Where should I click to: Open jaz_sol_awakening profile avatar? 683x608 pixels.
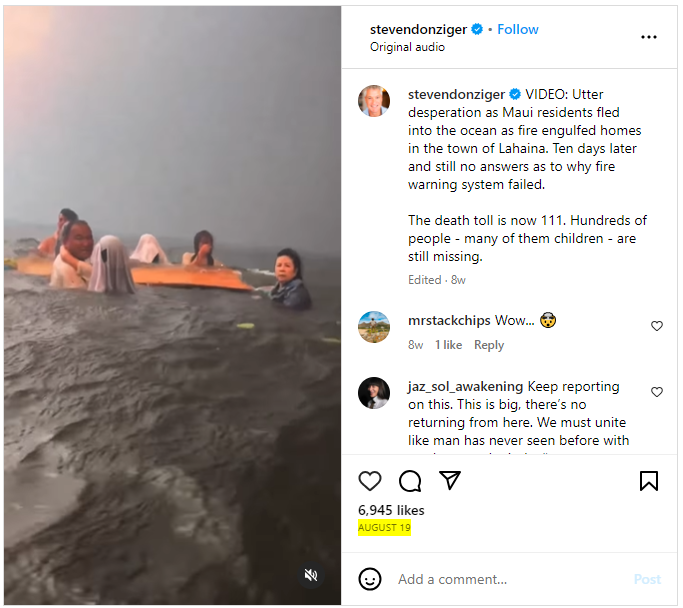coord(374,393)
